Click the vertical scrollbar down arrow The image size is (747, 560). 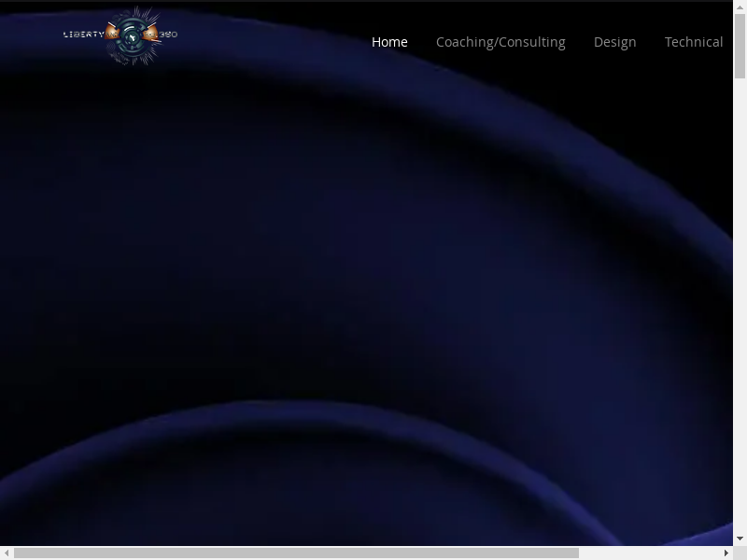click(740, 539)
